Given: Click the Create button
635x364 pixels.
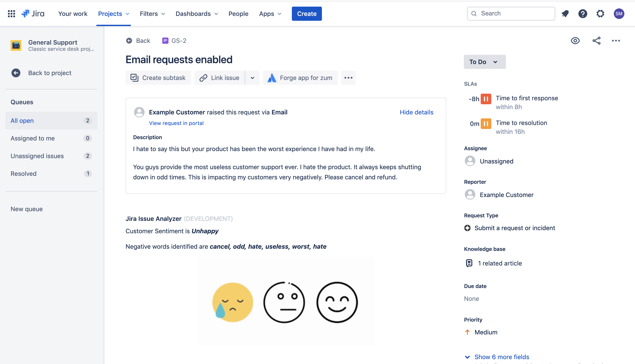Looking at the screenshot, I should pos(306,13).
